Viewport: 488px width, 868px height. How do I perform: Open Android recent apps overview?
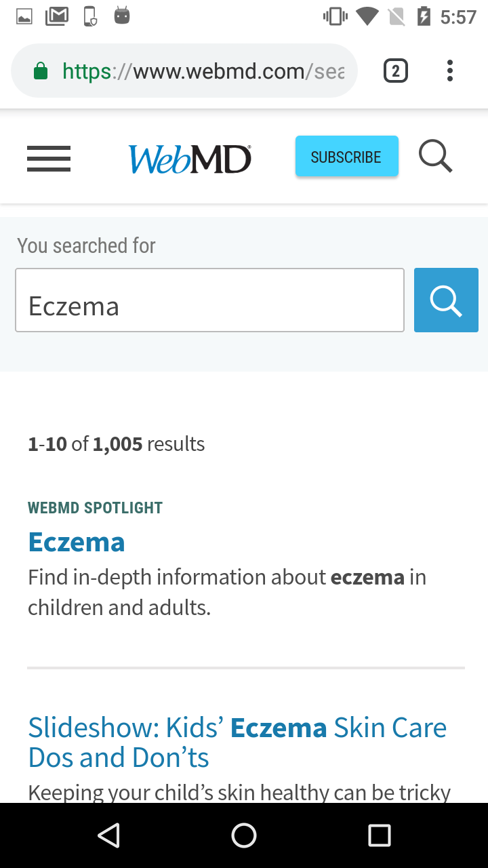pos(380,835)
